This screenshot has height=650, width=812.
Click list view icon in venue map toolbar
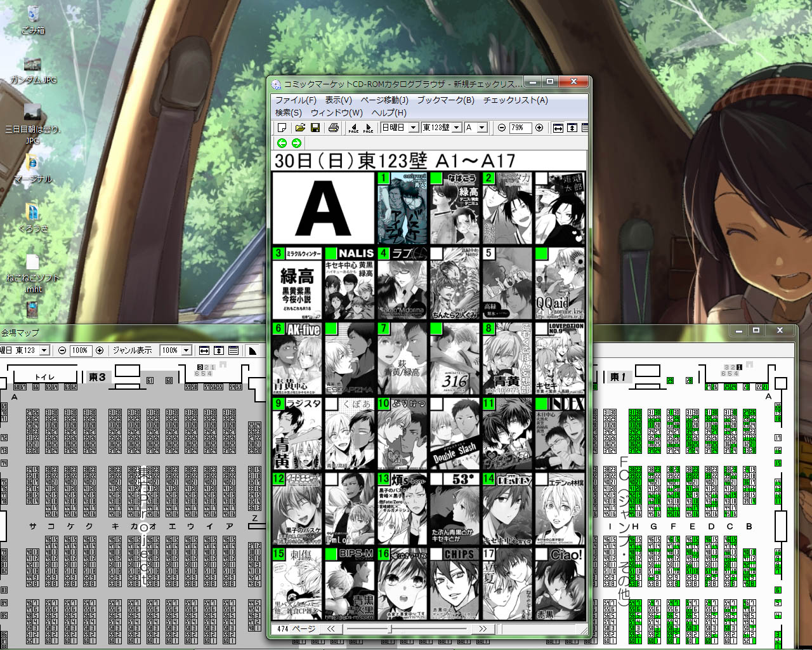[x=233, y=350]
